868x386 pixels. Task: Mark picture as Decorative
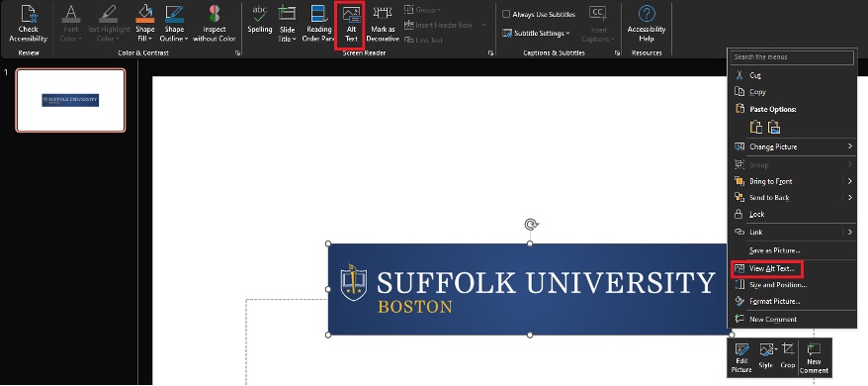pos(383,24)
